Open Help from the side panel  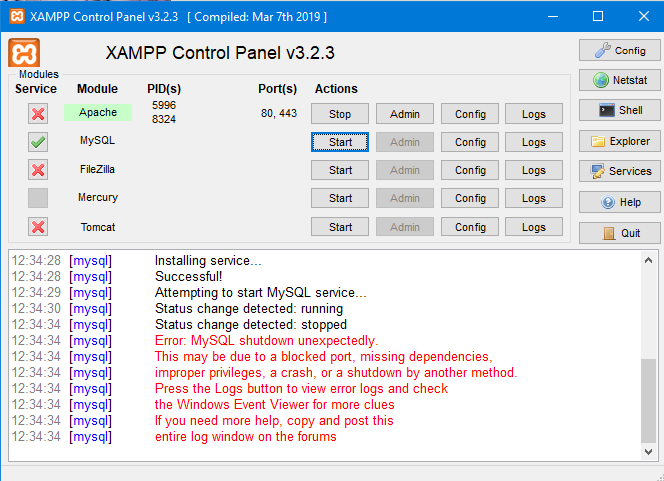tap(619, 202)
